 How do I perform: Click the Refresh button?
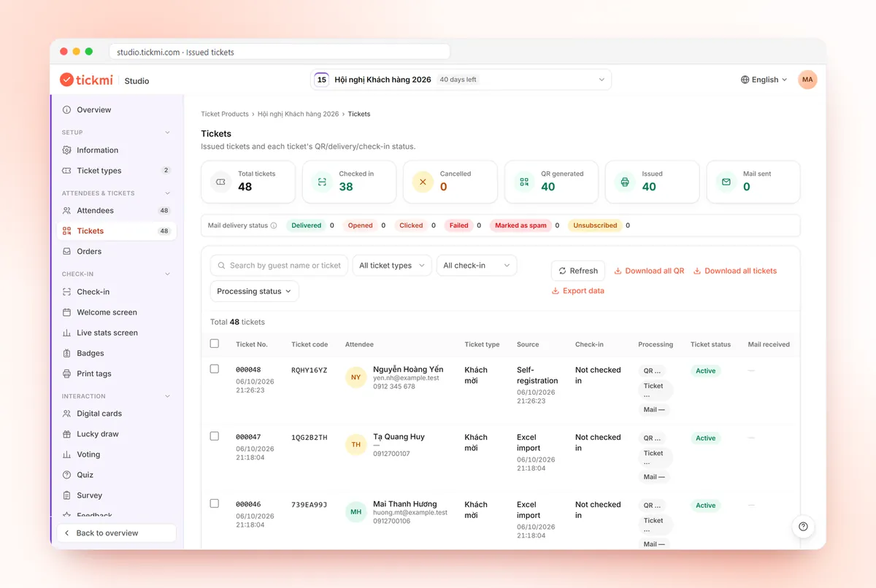(x=578, y=271)
